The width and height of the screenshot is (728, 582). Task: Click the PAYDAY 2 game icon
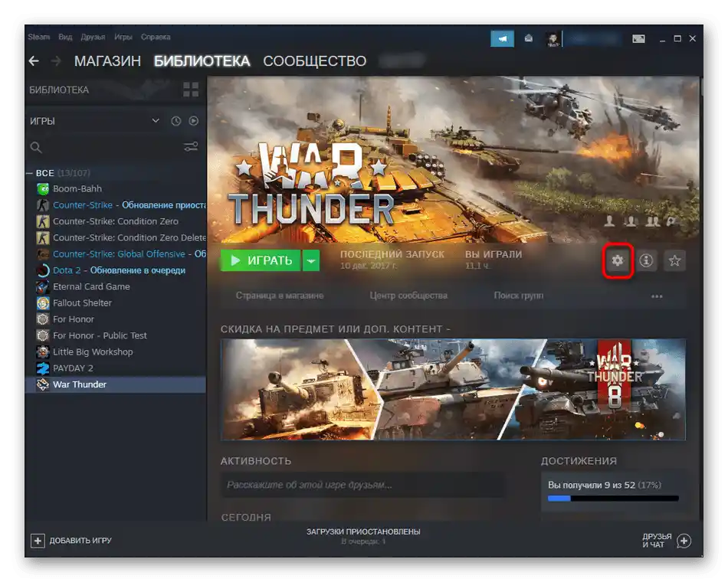tap(43, 368)
